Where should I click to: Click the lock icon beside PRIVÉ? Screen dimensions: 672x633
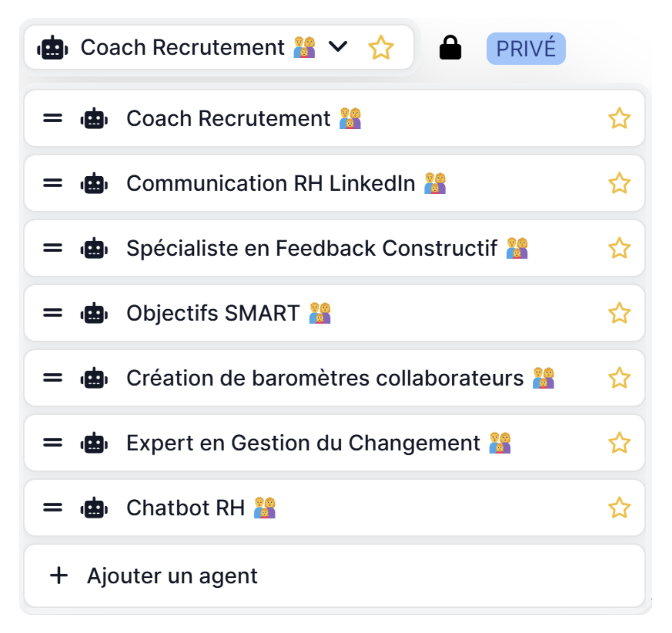click(x=450, y=48)
